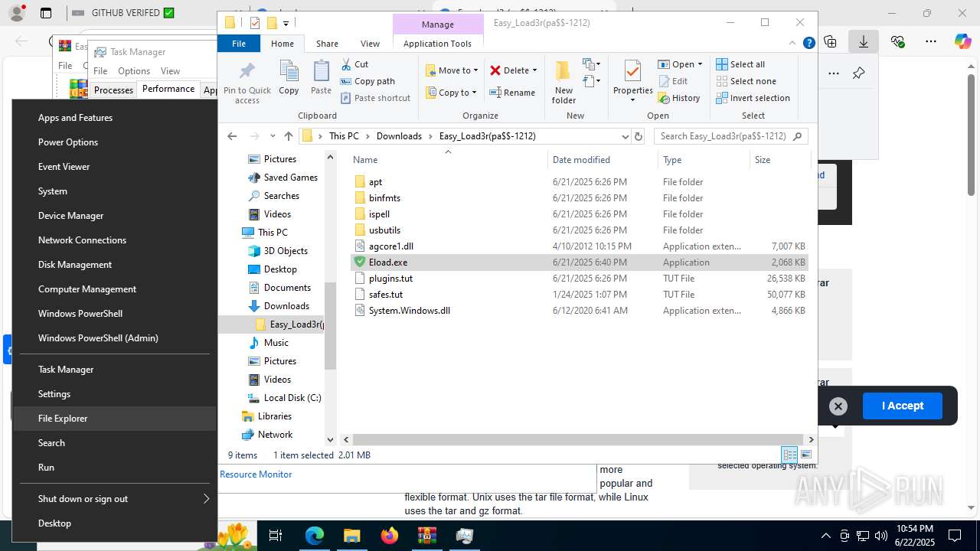Click Invert selection in the ribbon

tap(753, 98)
